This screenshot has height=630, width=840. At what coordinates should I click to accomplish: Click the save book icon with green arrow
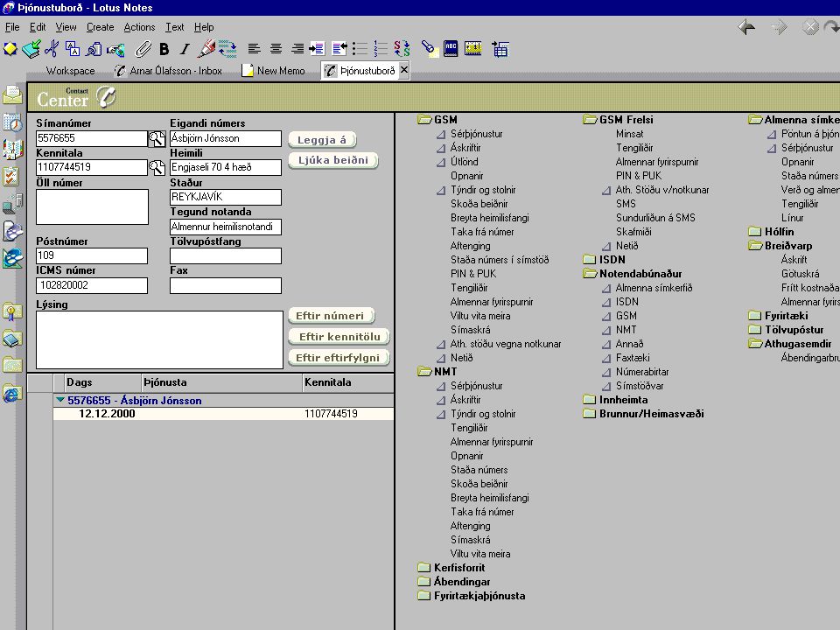coord(31,49)
